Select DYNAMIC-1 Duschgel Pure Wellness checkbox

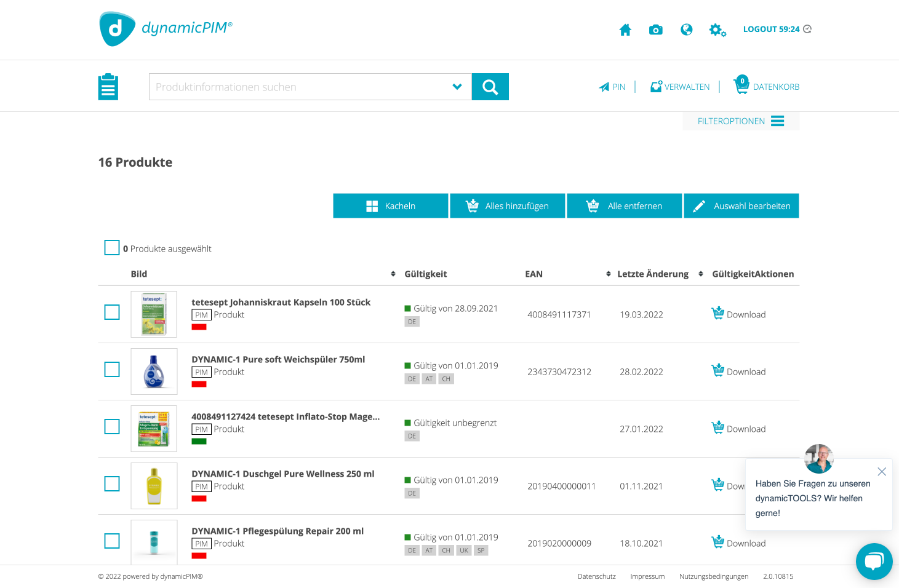click(x=112, y=484)
